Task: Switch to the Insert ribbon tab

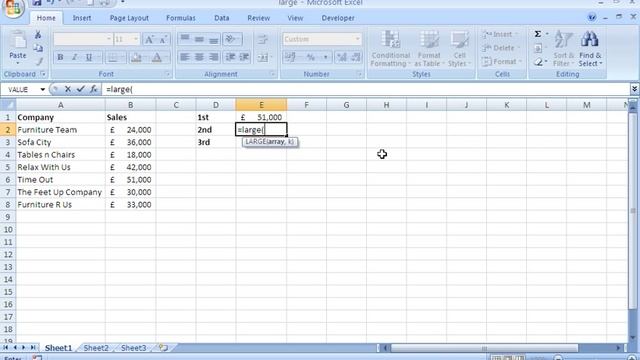Action: (82, 18)
